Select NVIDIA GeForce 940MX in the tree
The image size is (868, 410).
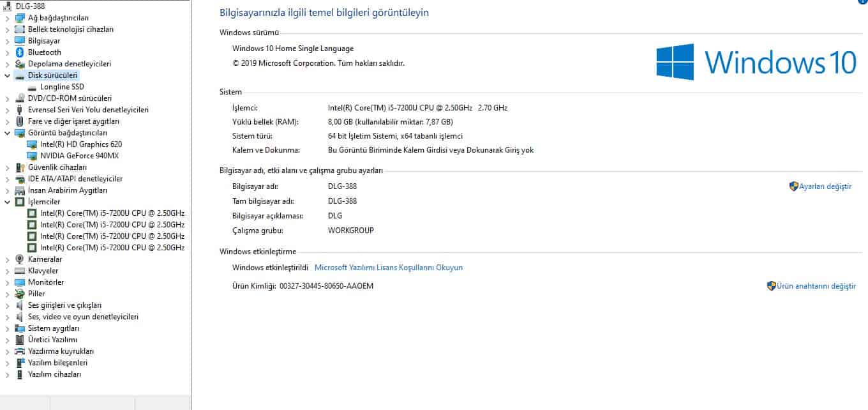point(80,156)
